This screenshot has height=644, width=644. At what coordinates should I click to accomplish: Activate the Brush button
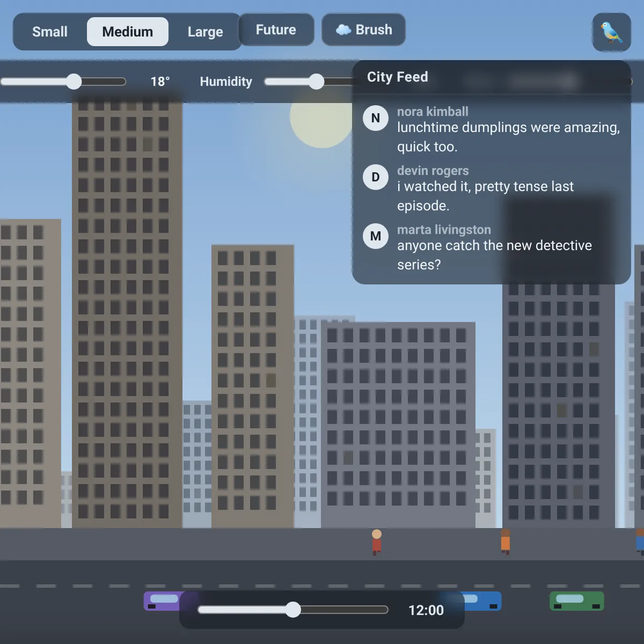(x=363, y=30)
